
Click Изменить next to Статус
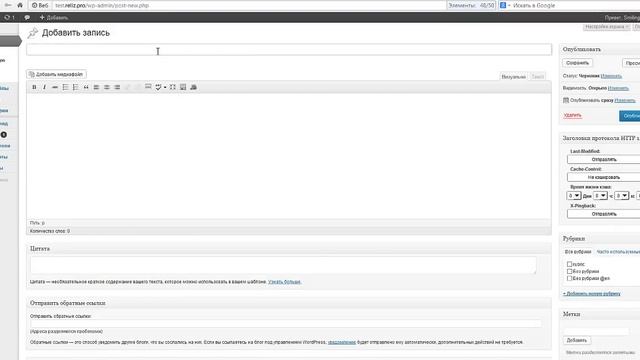[x=611, y=76]
